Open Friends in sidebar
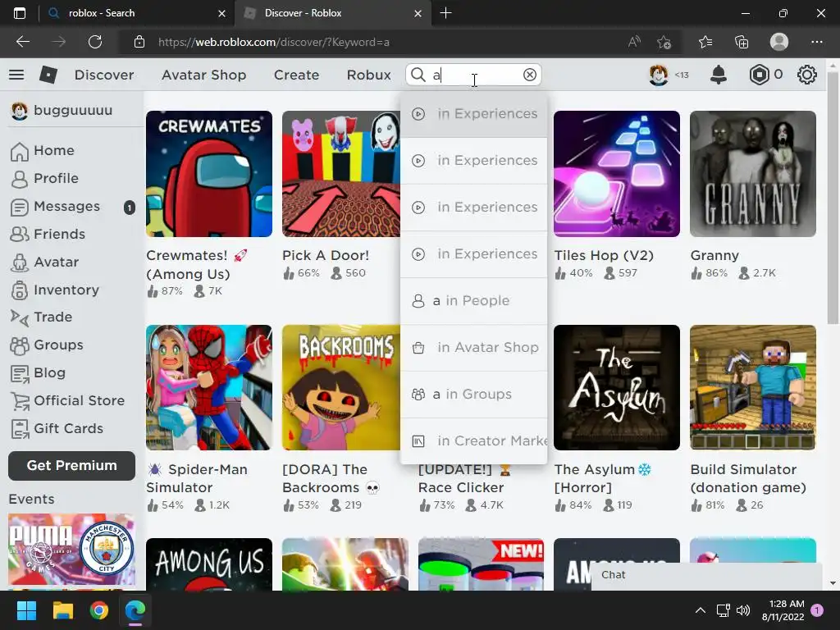The width and height of the screenshot is (840, 630). [x=48, y=234]
